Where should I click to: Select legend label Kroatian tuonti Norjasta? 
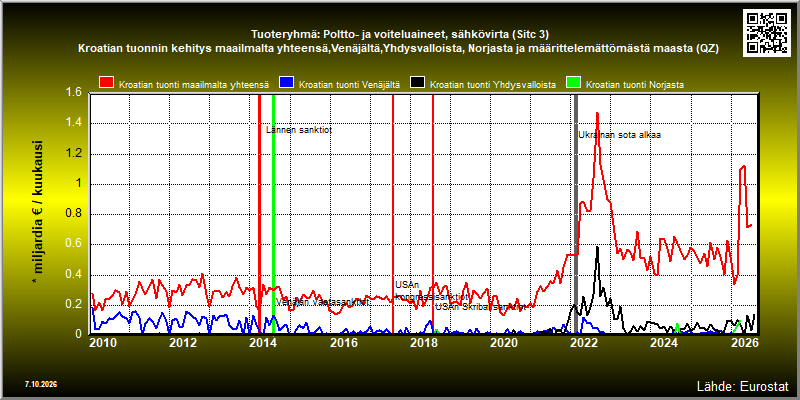coord(635,85)
